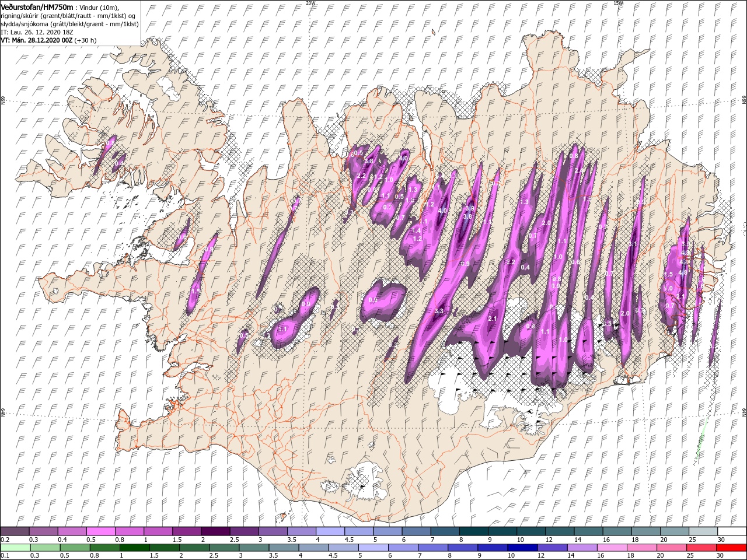The height and width of the screenshot is (560, 747).
Task: Select the light lavender swatch at 4 in upper legend
Action: [x=329, y=531]
